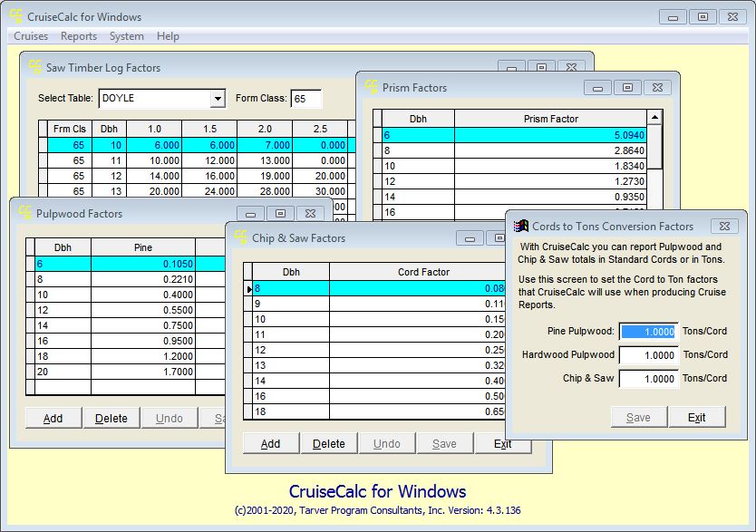Click Add in the Chip & Saw Factors window

(x=270, y=443)
